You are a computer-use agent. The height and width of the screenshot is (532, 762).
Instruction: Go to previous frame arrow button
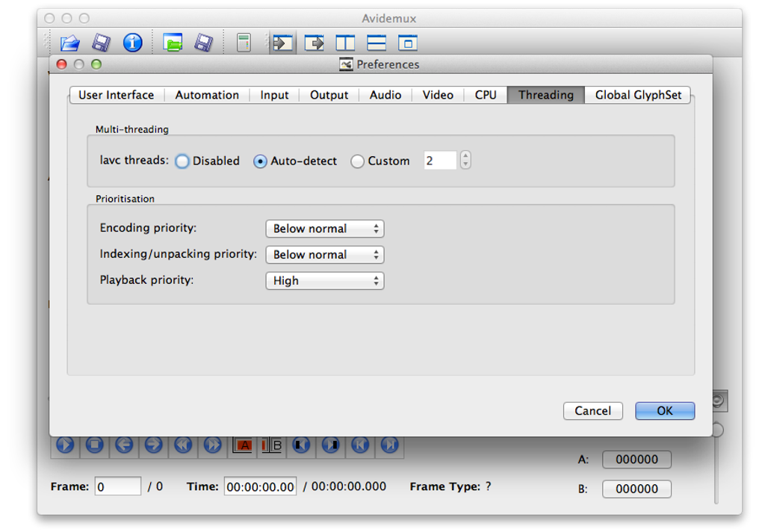tap(124, 445)
